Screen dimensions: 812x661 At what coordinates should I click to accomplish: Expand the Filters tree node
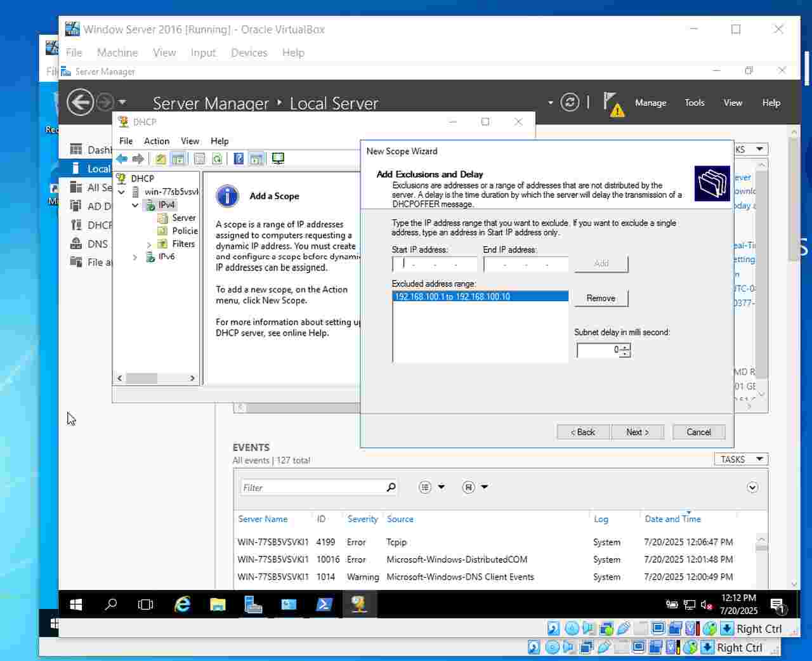click(x=149, y=244)
